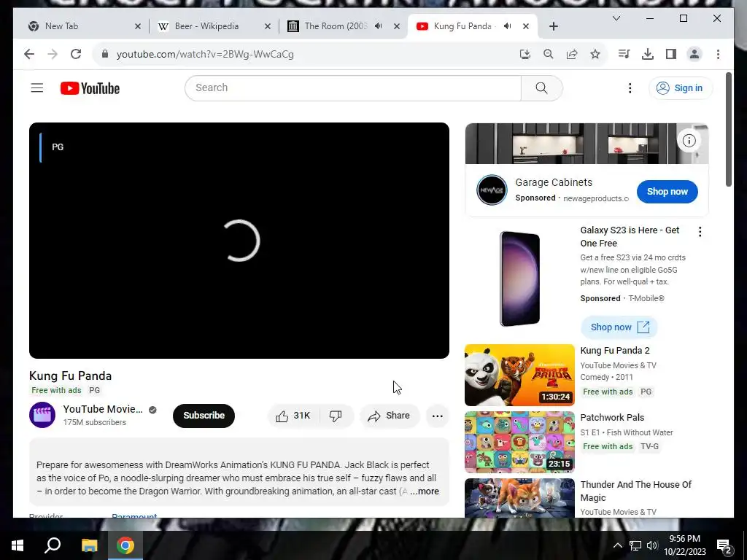The width and height of the screenshot is (747, 560).
Task: Open more actions ellipsis under video
Action: [x=438, y=416]
